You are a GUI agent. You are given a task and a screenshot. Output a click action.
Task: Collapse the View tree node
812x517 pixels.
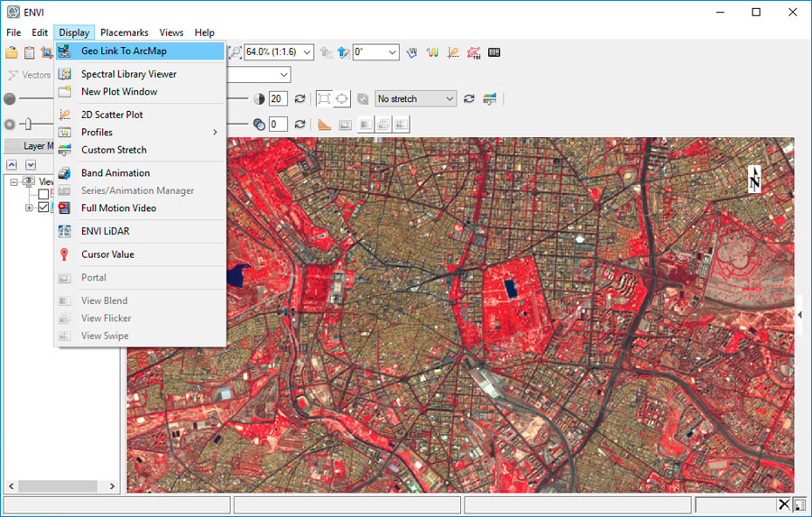pyautogui.click(x=14, y=182)
